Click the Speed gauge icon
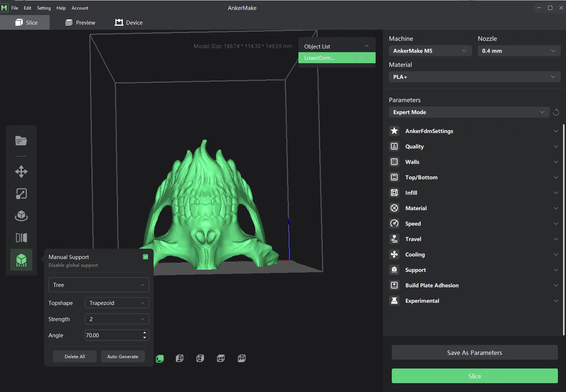 394,223
